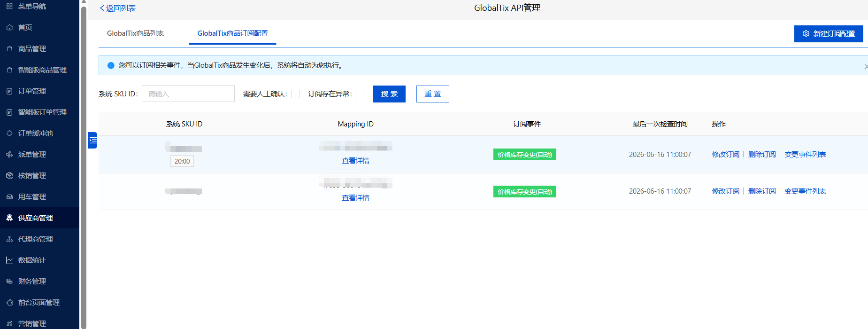Click the 首页 home icon
The image size is (868, 329).
pyautogui.click(x=9, y=28)
